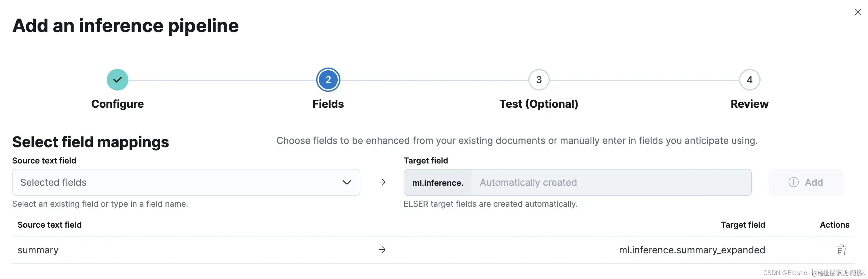Viewport: 868px width, 279px height.
Task: Close the inference pipeline flyout
Action: pyautogui.click(x=858, y=12)
